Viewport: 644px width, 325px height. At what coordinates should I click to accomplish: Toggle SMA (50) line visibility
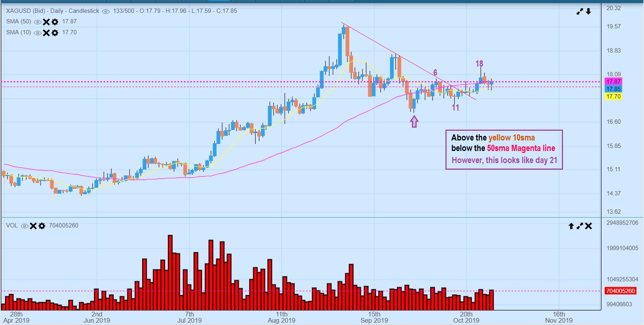[x=38, y=22]
